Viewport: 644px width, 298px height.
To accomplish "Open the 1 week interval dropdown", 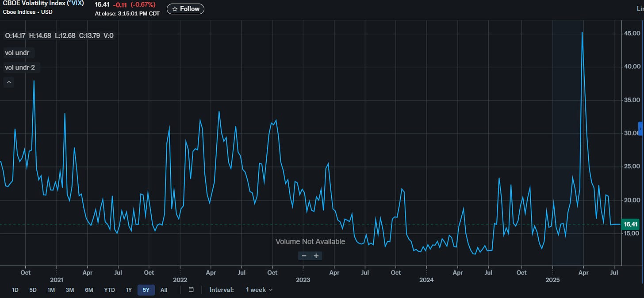I will 259,290.
